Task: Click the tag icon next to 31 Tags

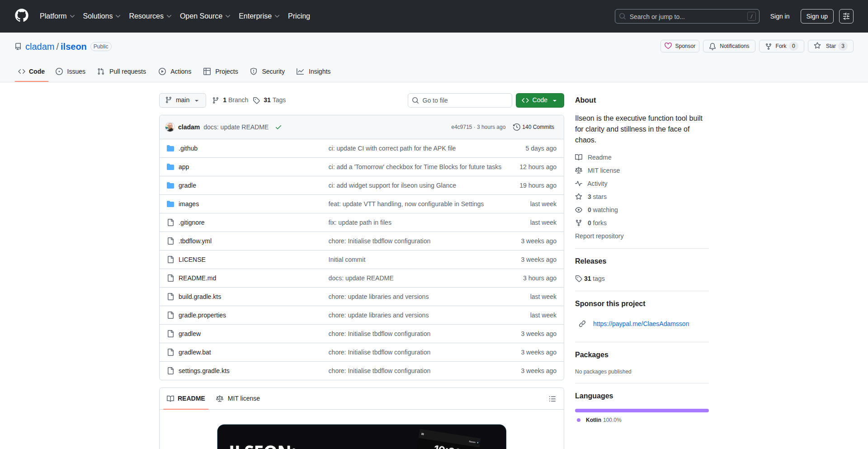Action: pos(256,100)
